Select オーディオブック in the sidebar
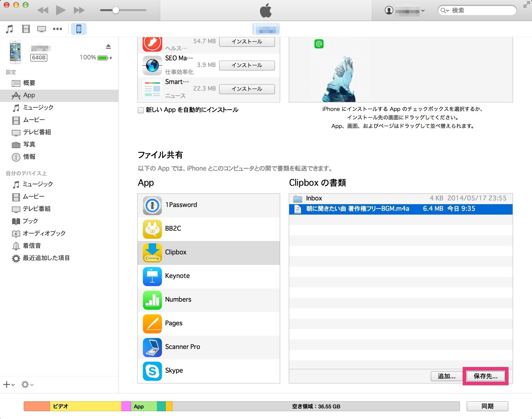The height and width of the screenshot is (419, 532). point(59,233)
